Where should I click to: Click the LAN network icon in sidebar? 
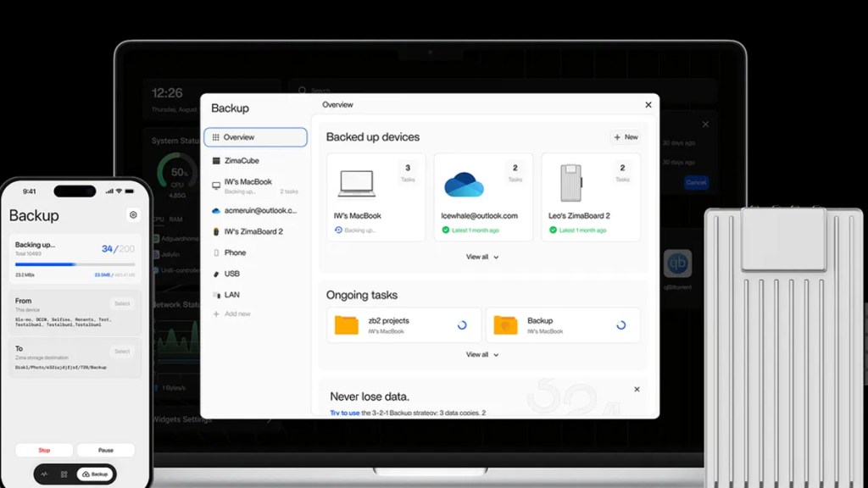pos(216,295)
